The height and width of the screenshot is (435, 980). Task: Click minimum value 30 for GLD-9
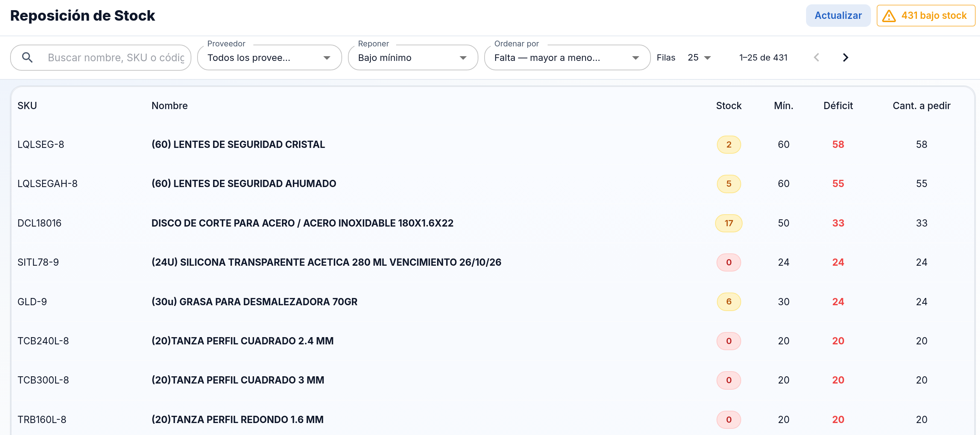click(783, 302)
